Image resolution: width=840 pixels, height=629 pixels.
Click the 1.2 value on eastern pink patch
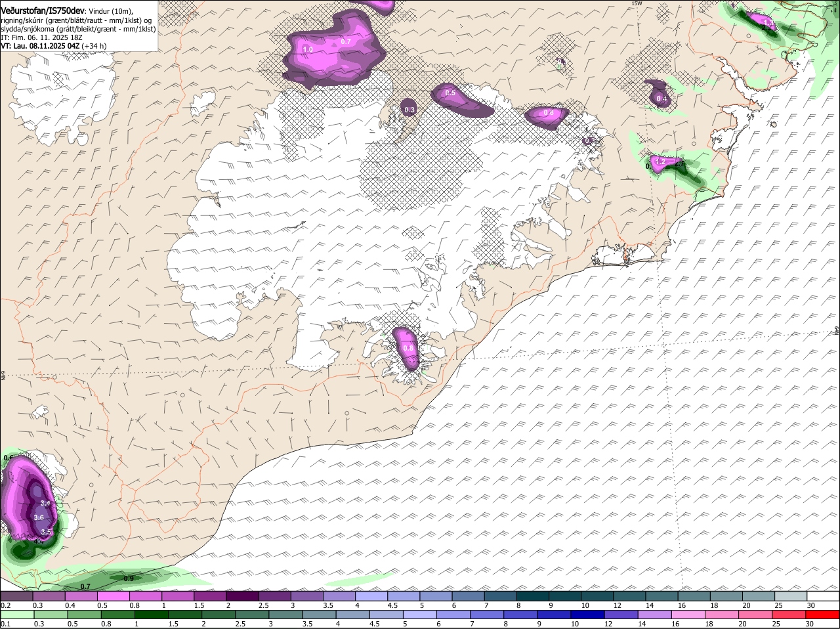point(660,162)
